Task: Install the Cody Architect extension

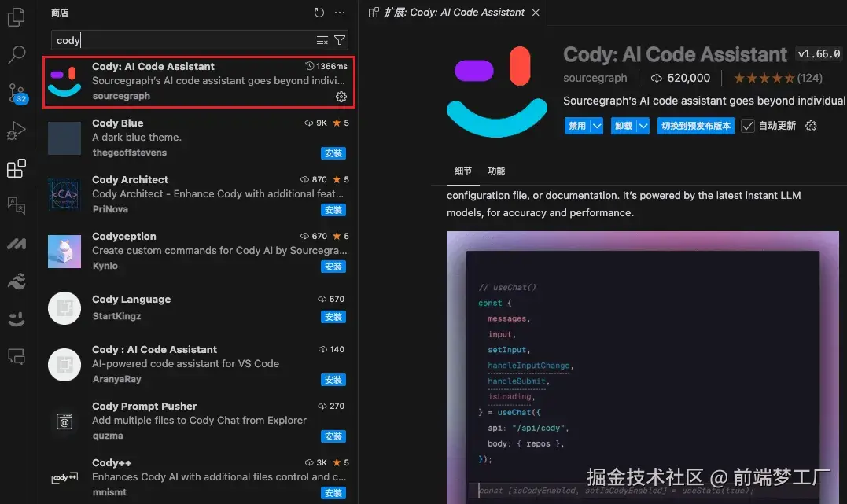Action: [x=333, y=210]
